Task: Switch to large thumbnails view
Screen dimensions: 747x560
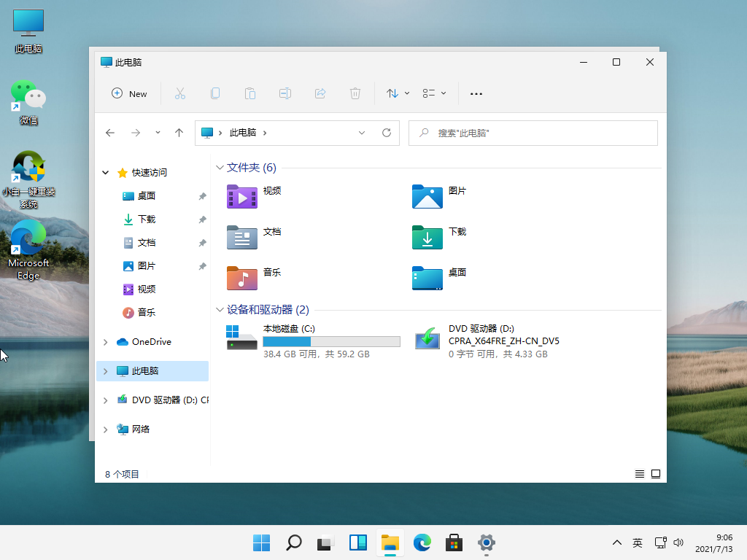Action: [x=656, y=473]
